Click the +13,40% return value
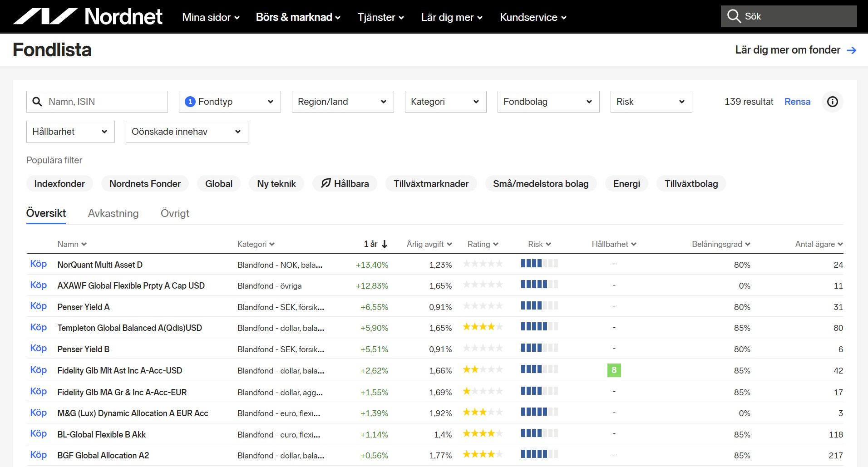Image resolution: width=868 pixels, height=467 pixels. point(372,265)
